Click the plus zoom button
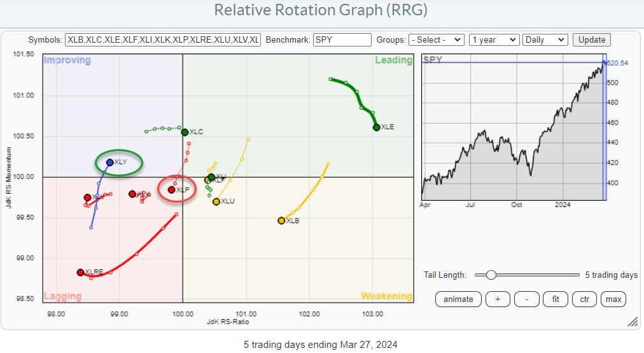The image size is (644, 353). tap(498, 299)
